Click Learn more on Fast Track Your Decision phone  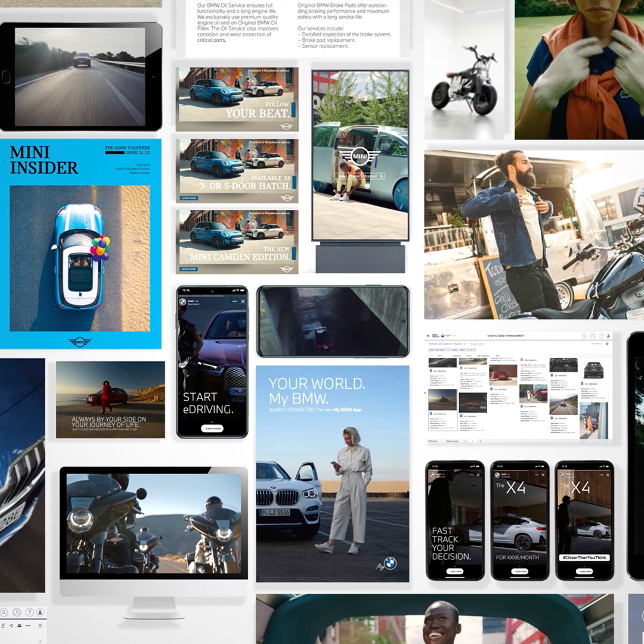[455, 571]
